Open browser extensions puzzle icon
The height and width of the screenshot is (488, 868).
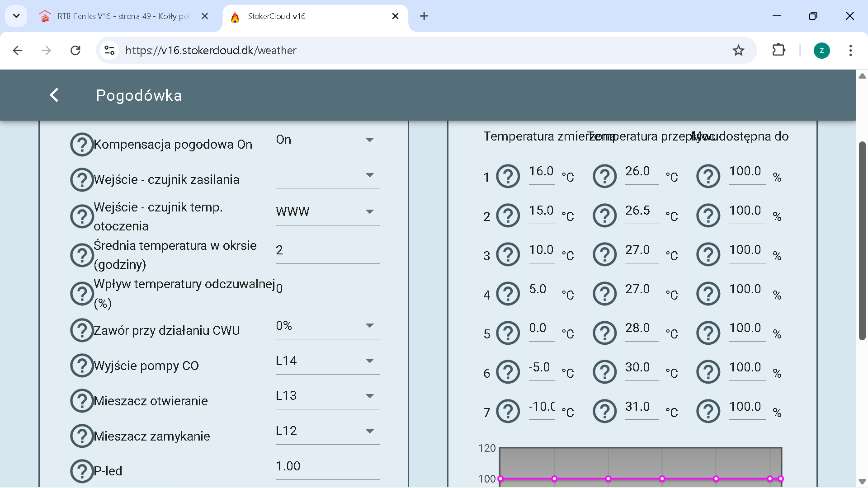click(778, 50)
